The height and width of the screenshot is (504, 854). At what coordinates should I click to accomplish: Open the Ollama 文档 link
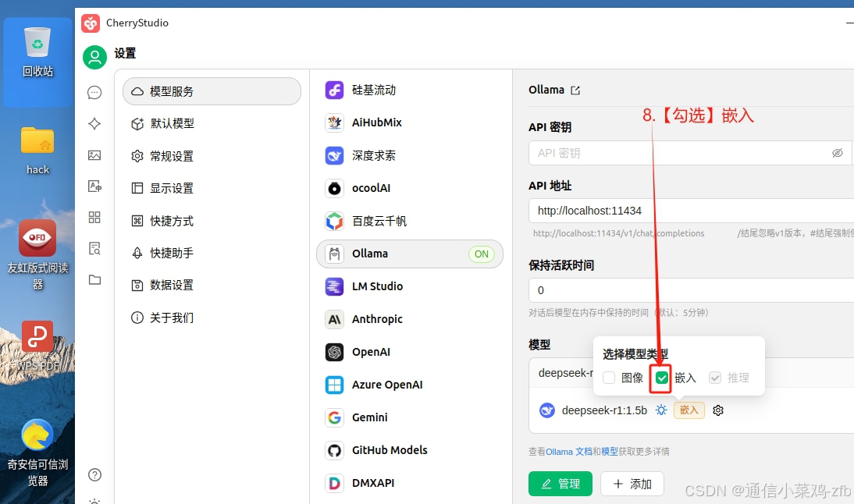(568, 452)
